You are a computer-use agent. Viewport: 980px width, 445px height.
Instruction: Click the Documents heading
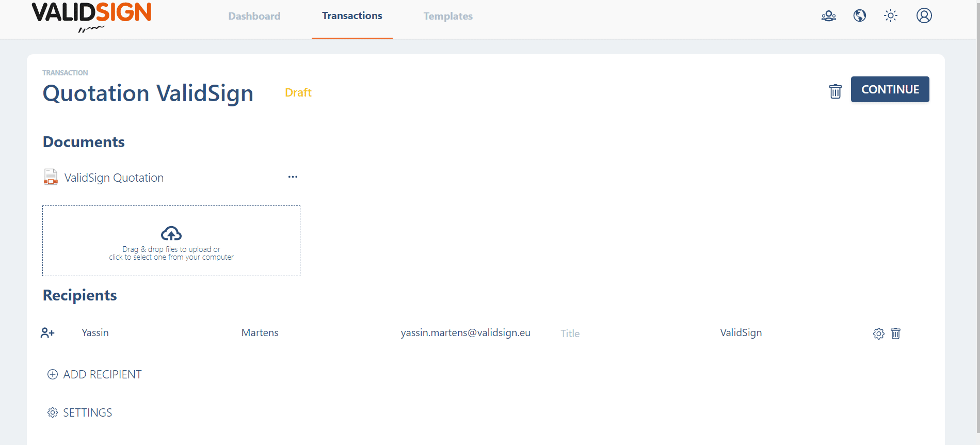(x=84, y=142)
